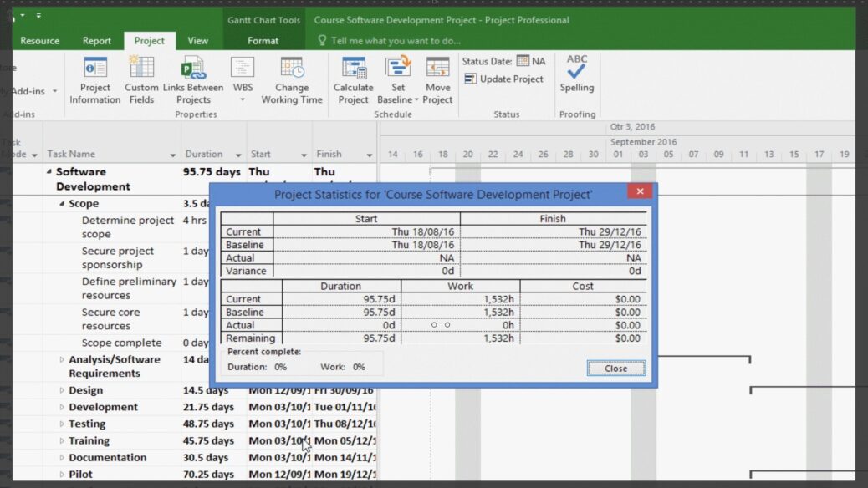
Task: Click Update Project in the Status group
Action: [x=505, y=79]
